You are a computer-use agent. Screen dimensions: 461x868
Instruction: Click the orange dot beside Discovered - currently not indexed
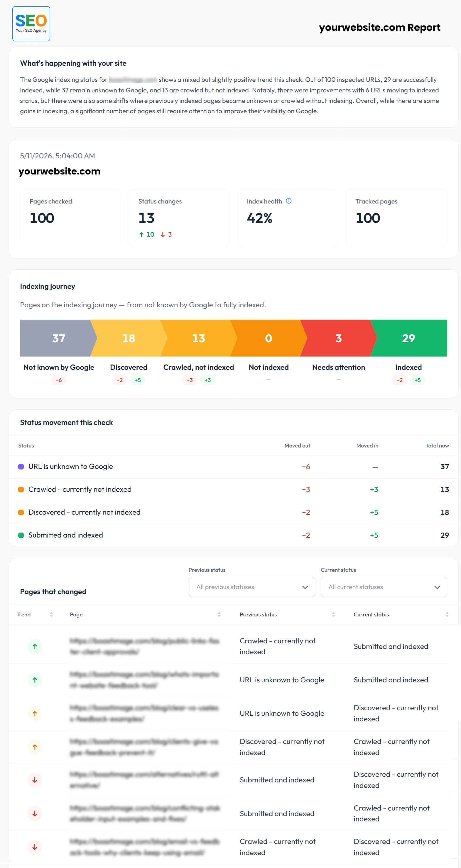point(21,513)
